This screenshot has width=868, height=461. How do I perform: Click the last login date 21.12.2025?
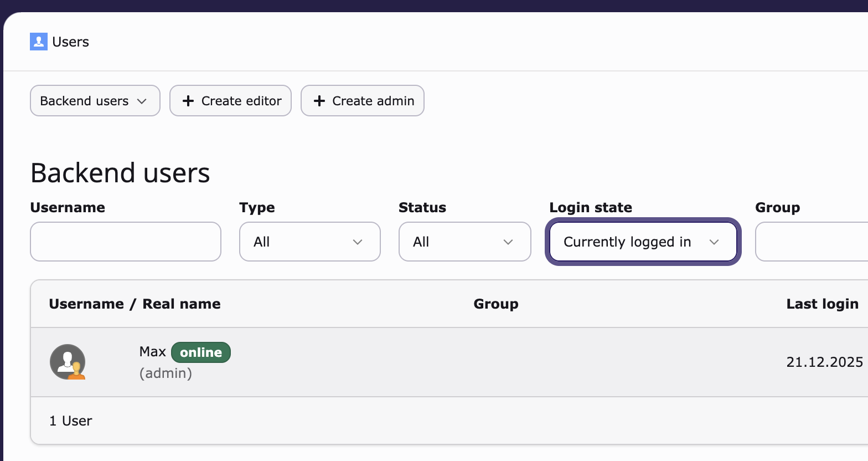point(824,362)
